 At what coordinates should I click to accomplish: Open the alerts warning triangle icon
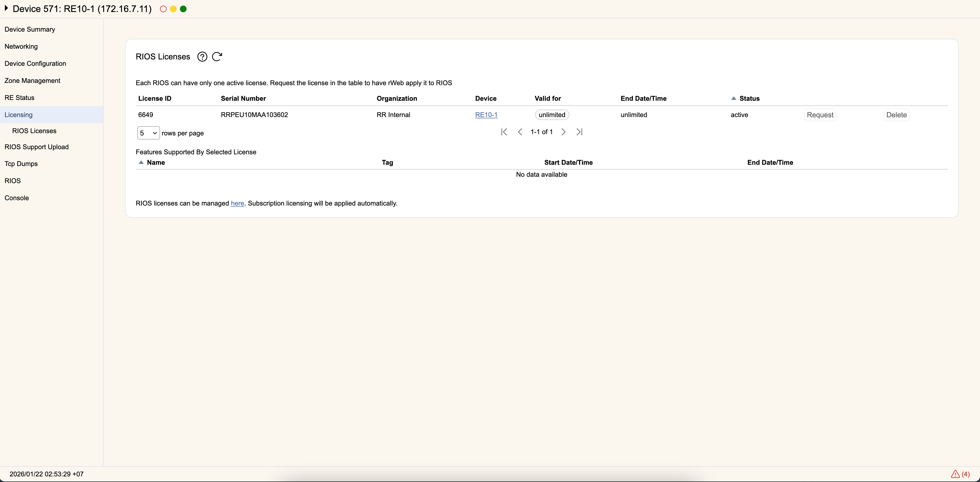[955, 474]
